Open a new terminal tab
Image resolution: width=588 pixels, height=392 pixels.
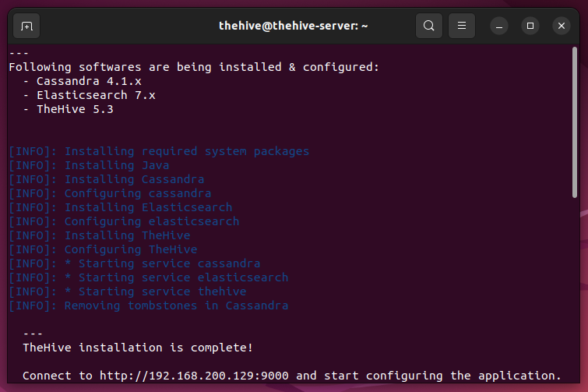click(26, 26)
